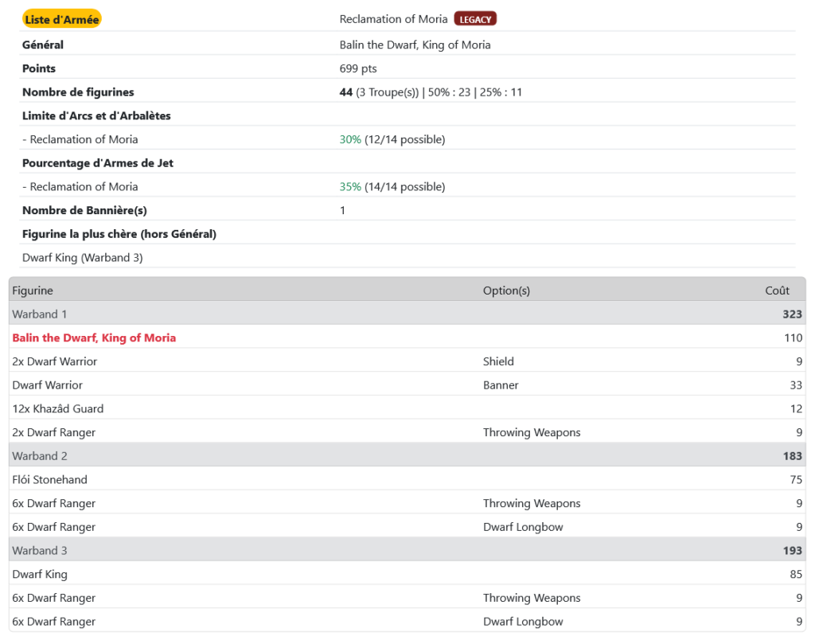Screen dimensions: 815x644
Task: Click Warband 1 total cost 323
Action: point(792,314)
